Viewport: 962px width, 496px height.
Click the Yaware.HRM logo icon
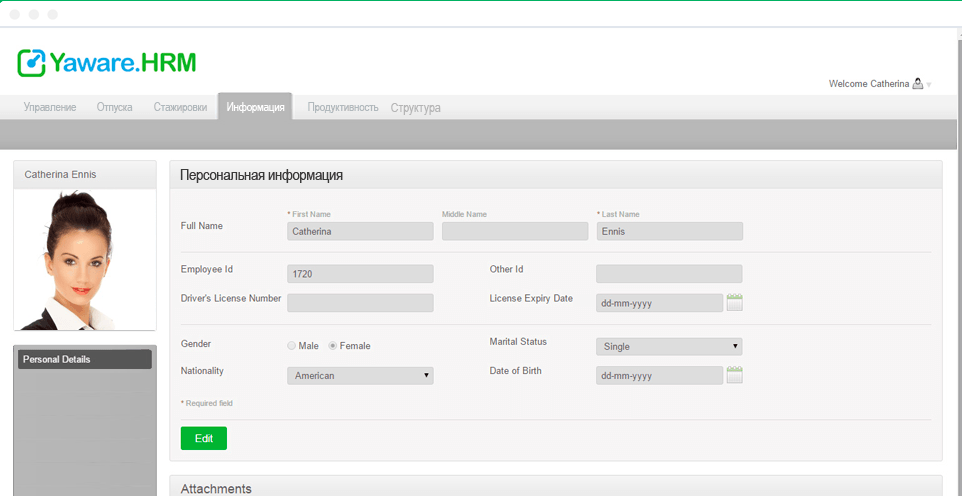32,63
